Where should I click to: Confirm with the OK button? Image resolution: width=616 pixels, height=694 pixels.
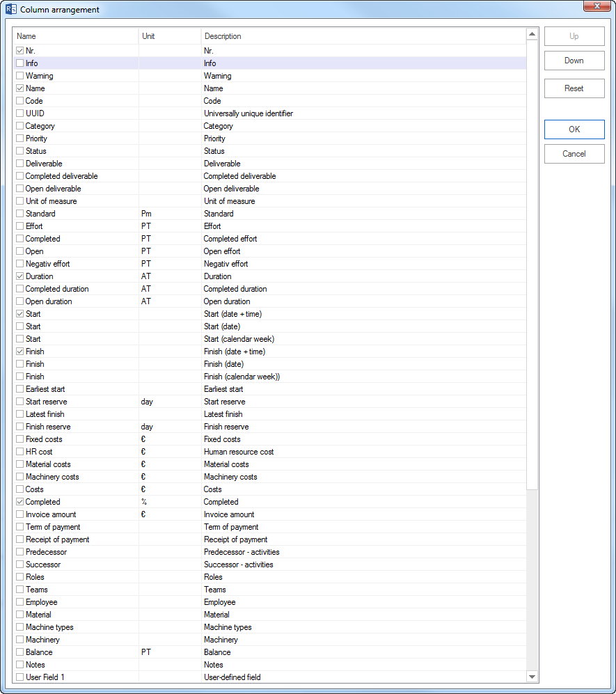[x=574, y=129]
